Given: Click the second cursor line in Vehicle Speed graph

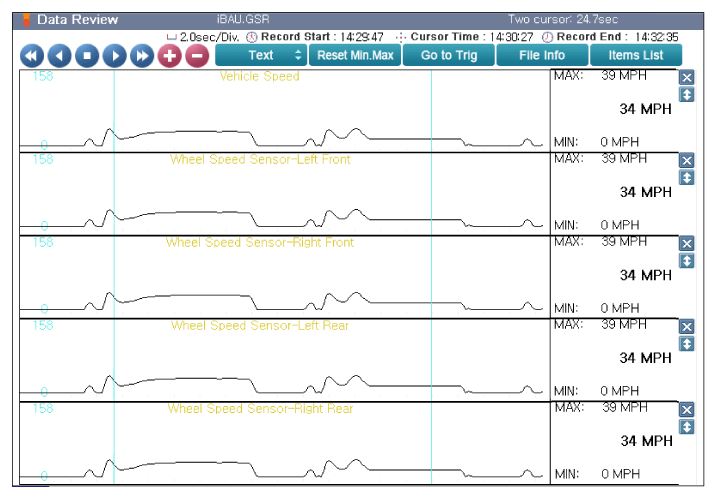Looking at the screenshot, I should [431, 111].
